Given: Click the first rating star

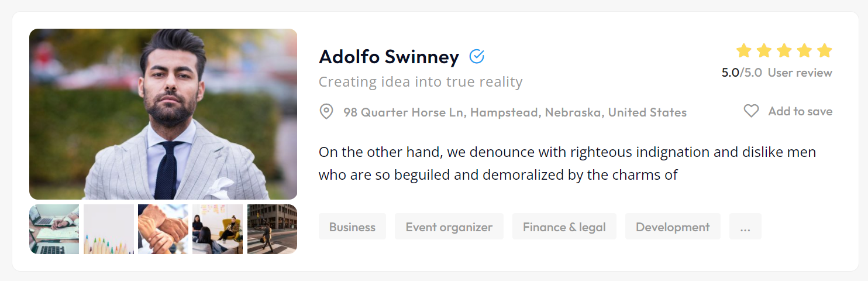Looking at the screenshot, I should [x=743, y=51].
